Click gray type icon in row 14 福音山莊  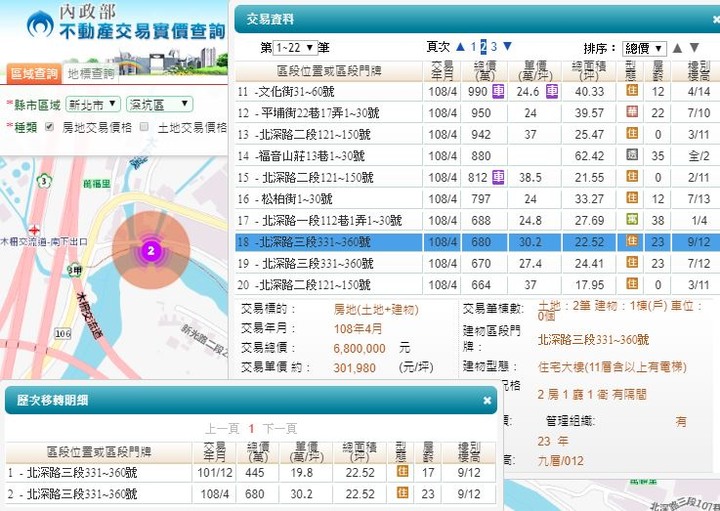(x=632, y=155)
